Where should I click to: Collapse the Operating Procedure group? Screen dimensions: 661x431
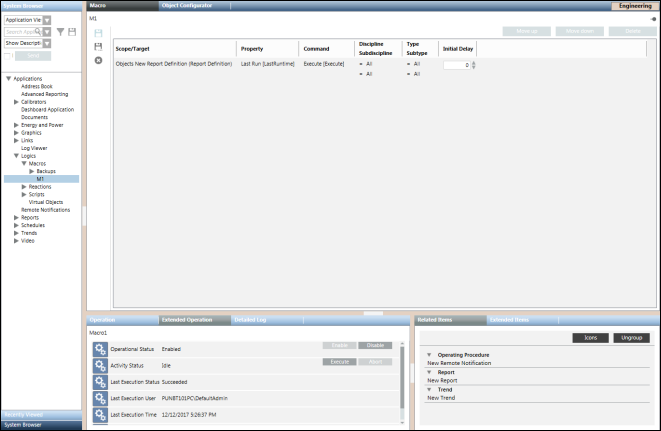[x=429, y=355]
